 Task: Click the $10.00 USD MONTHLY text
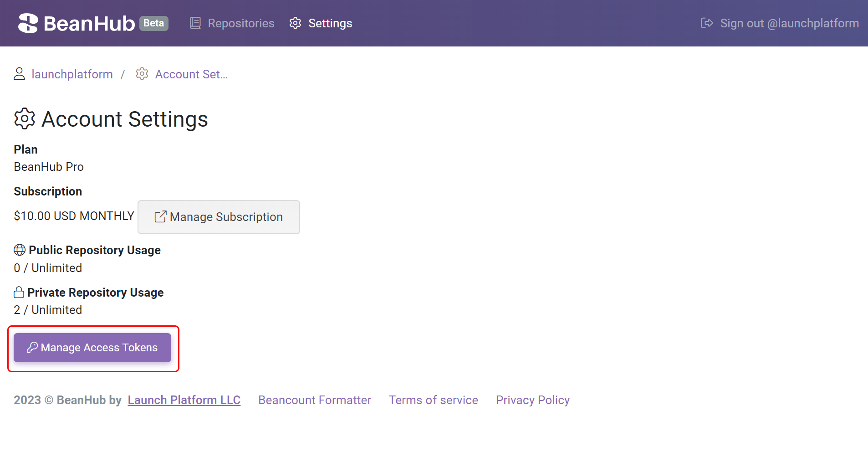click(74, 216)
